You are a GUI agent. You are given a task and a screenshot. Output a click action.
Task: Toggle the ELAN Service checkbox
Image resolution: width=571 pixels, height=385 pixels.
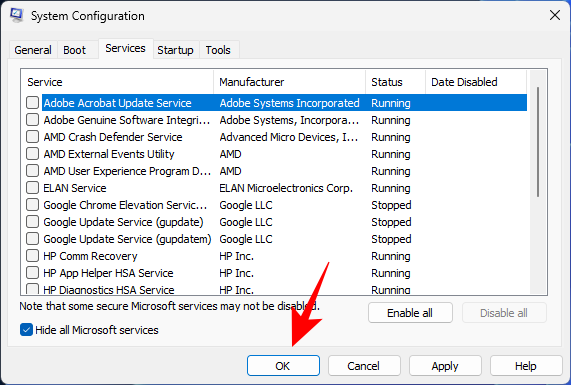pos(32,188)
